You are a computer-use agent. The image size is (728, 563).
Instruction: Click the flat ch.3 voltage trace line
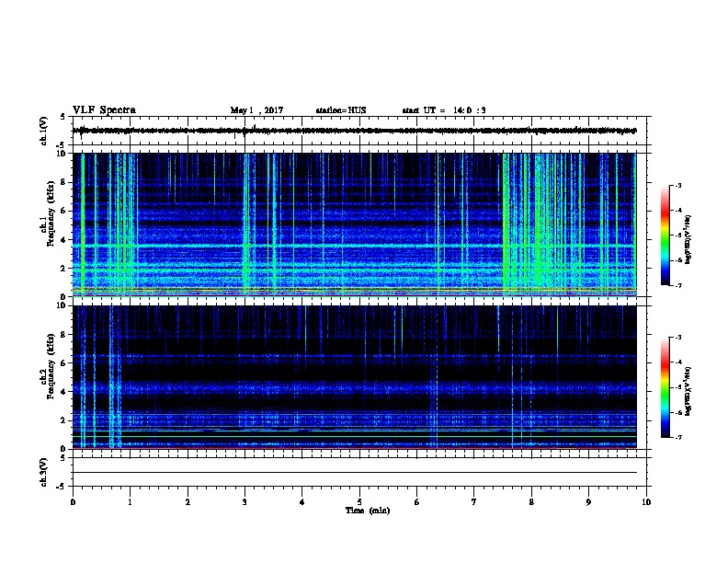click(x=355, y=473)
